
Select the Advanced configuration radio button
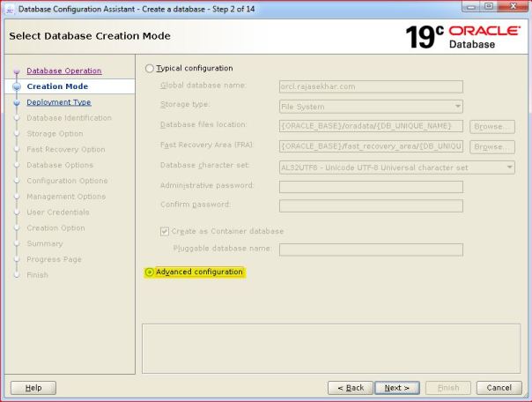pos(149,272)
